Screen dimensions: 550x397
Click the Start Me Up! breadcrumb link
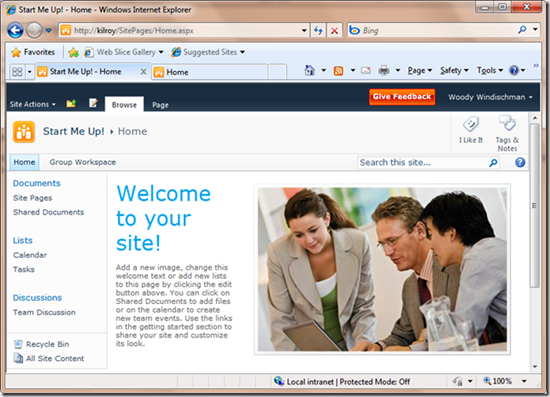click(74, 131)
